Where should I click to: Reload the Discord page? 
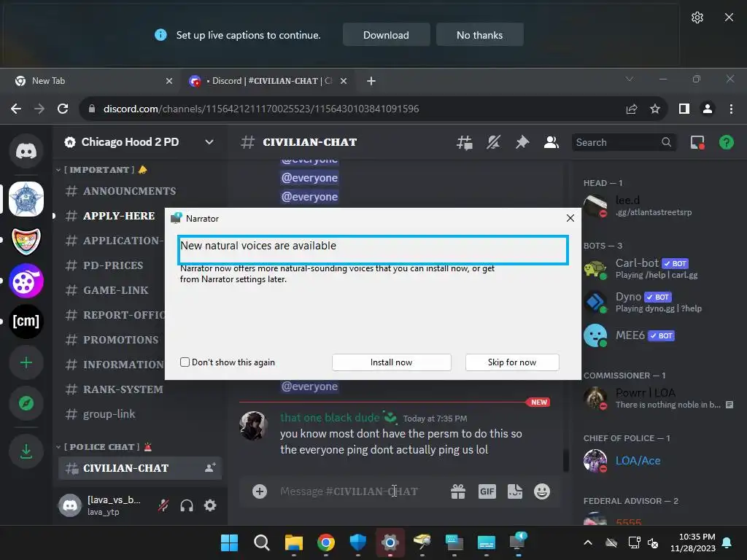63,109
